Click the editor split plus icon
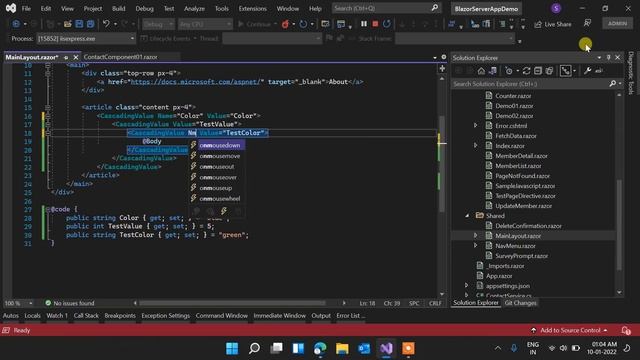Screen dimensions: 640x360 click(442, 69)
